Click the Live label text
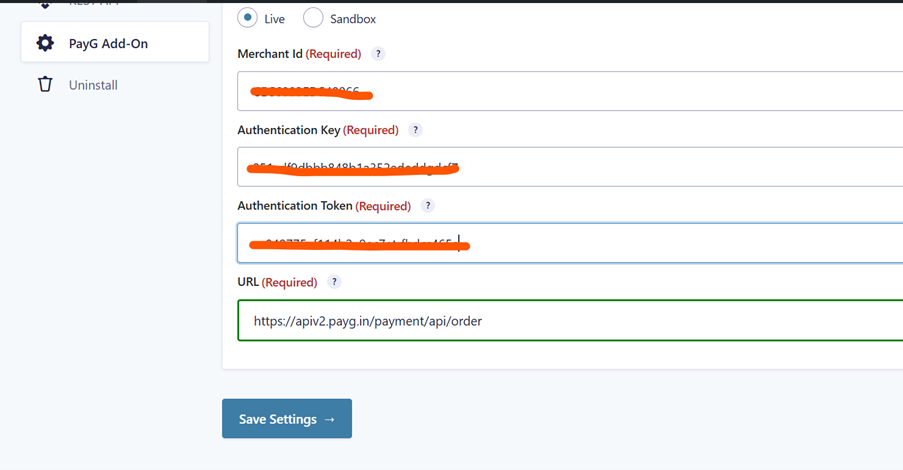This screenshot has height=470, width=903. (x=274, y=19)
